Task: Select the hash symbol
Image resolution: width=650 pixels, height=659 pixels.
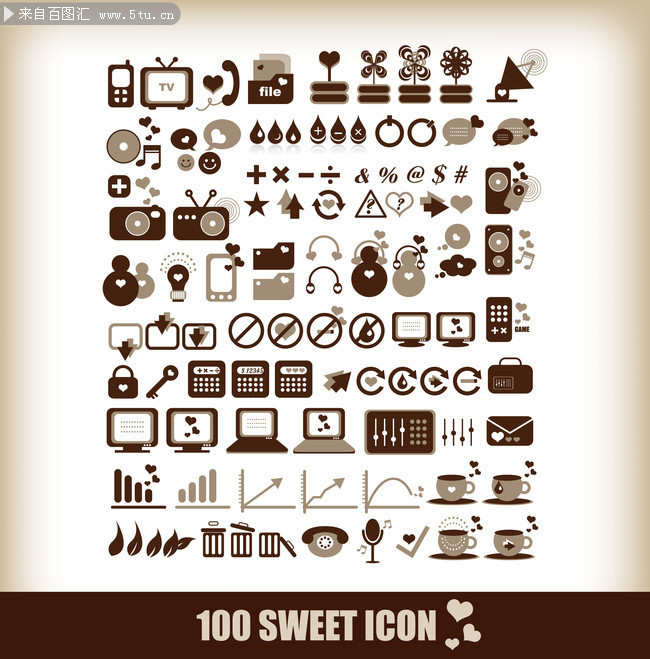Action: coord(461,175)
